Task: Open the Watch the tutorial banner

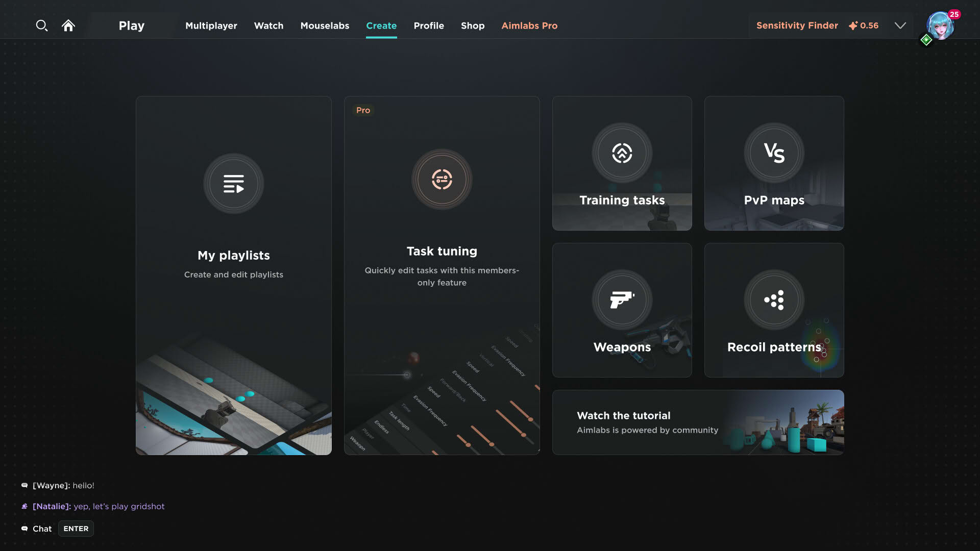Action: coord(698,422)
